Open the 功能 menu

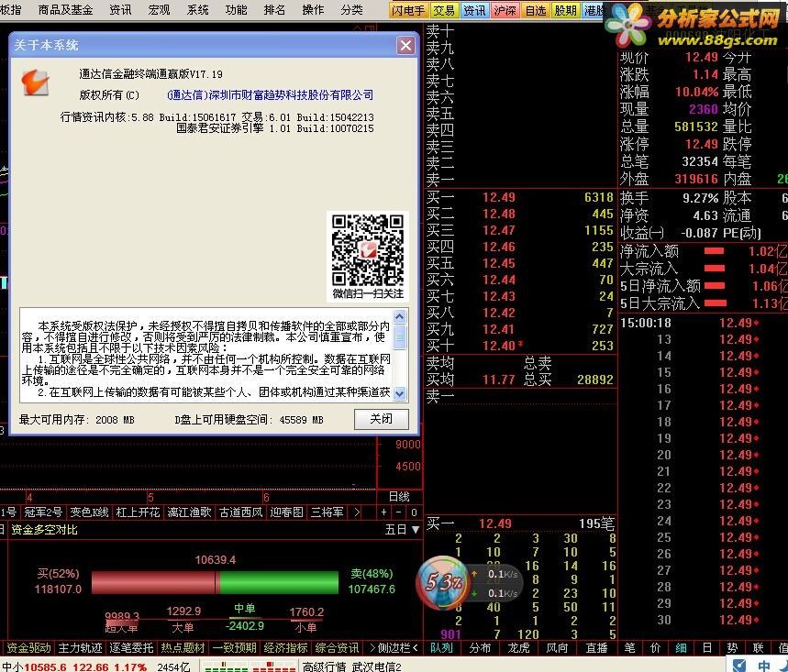(x=236, y=9)
